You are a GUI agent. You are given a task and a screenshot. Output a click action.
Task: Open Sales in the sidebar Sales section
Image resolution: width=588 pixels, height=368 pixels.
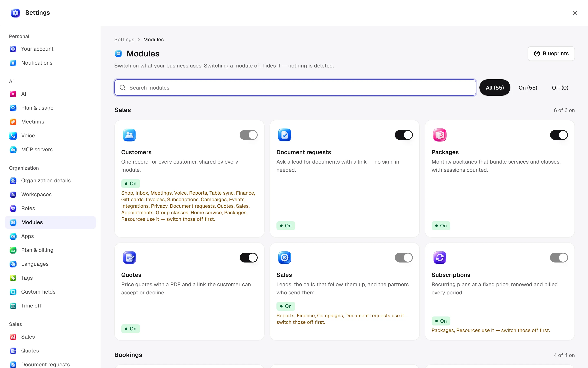tap(50, 337)
